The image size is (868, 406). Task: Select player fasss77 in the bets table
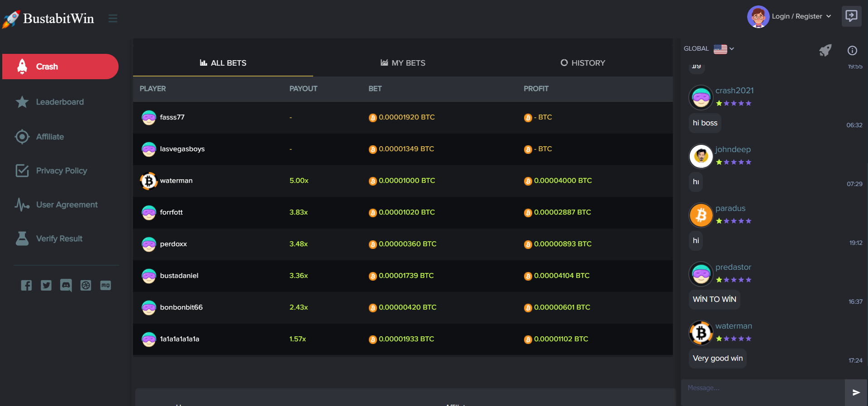point(172,117)
